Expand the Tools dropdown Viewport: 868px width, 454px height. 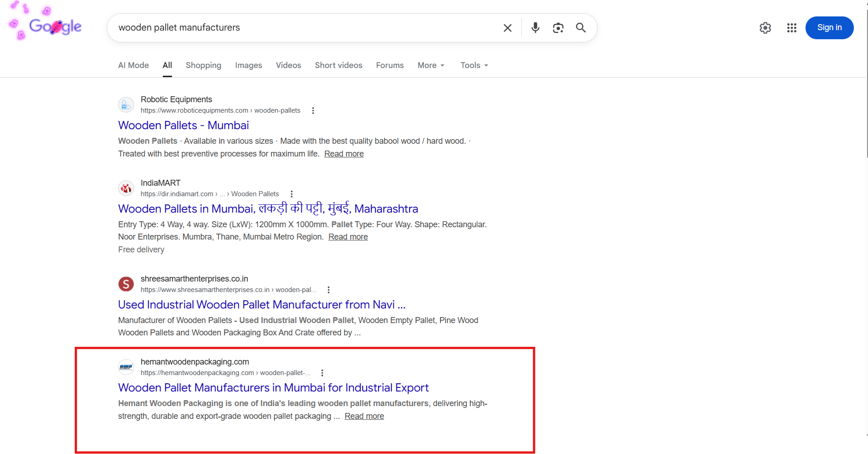point(474,65)
